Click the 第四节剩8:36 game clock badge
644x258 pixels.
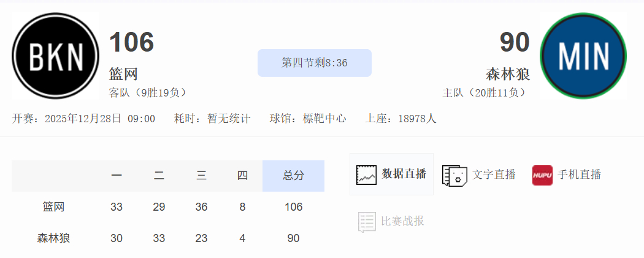(x=315, y=63)
